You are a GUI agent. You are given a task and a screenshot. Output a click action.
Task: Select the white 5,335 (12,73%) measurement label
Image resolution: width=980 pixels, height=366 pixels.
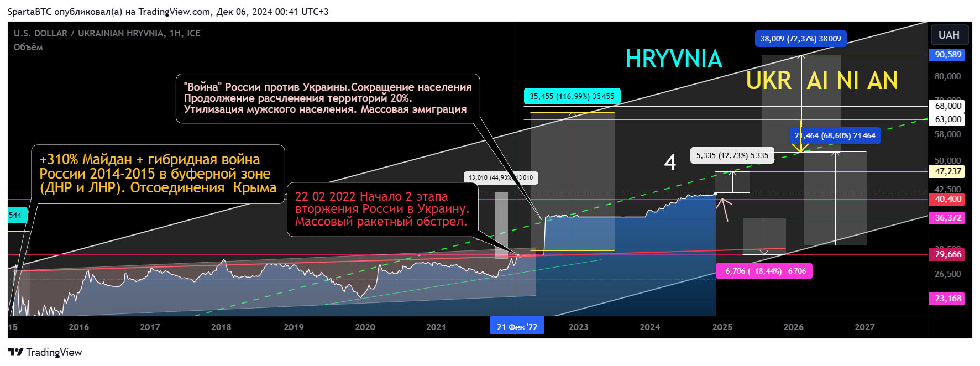(732, 155)
